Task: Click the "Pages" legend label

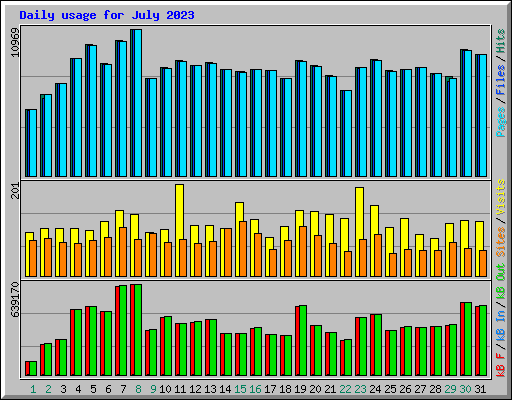Action: coord(500,122)
